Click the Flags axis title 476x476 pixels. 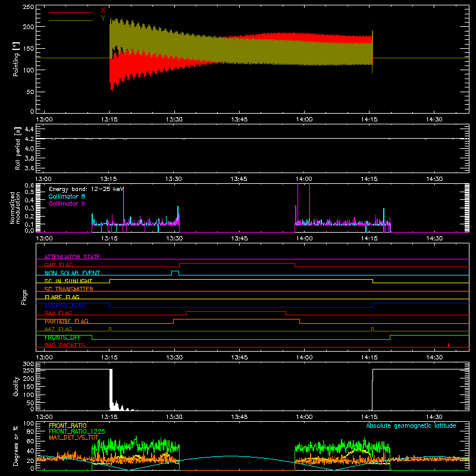(x=24, y=297)
